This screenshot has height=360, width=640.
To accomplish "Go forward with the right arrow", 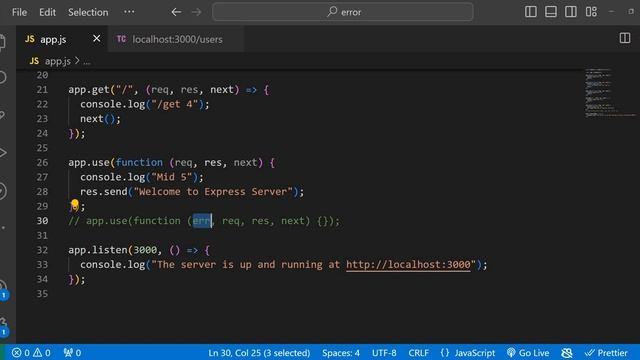I will point(197,12).
